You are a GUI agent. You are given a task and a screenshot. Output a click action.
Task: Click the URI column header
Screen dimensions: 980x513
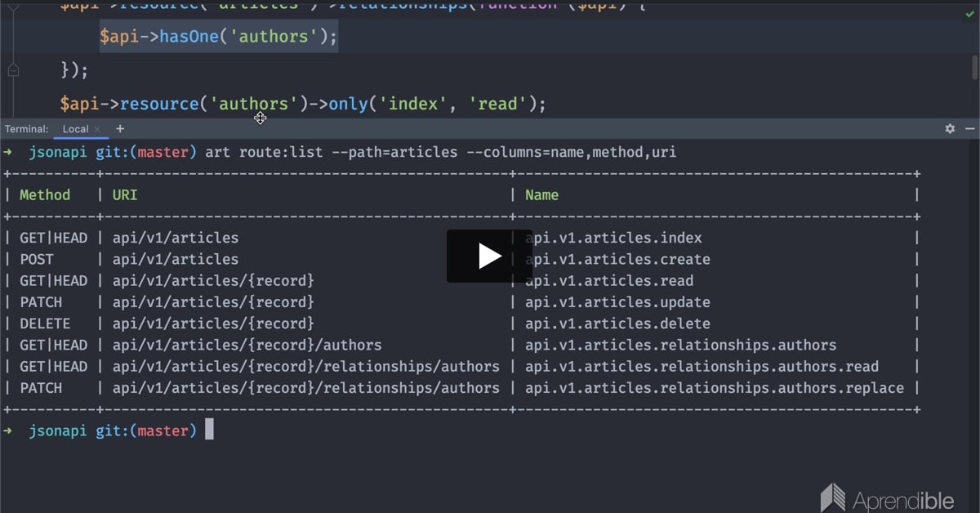click(x=125, y=195)
